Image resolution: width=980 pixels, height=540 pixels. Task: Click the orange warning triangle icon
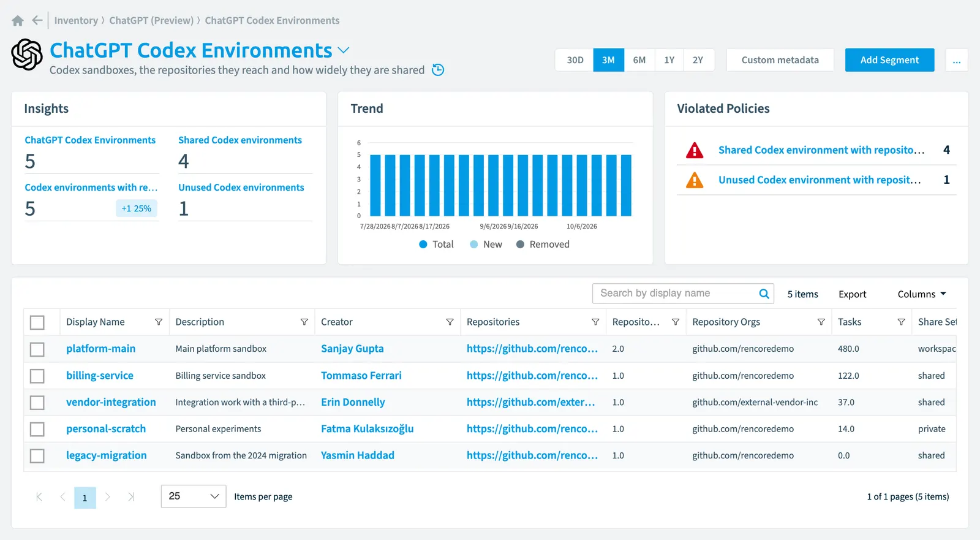click(695, 180)
